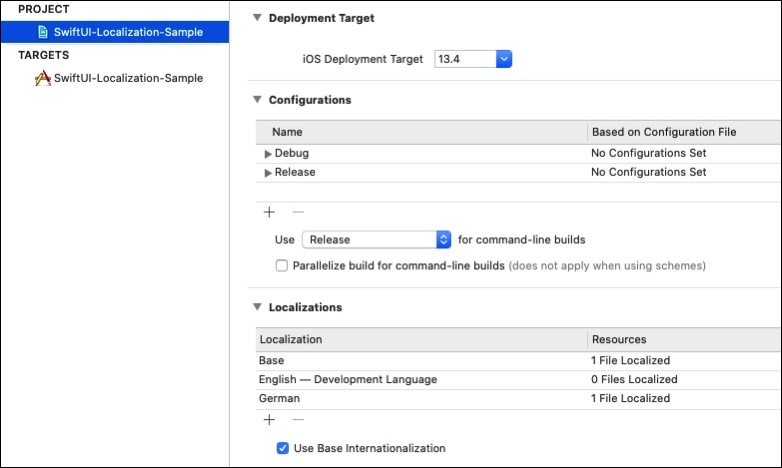Add a new configuration with the plus button
This screenshot has width=782, height=468.
269,212
